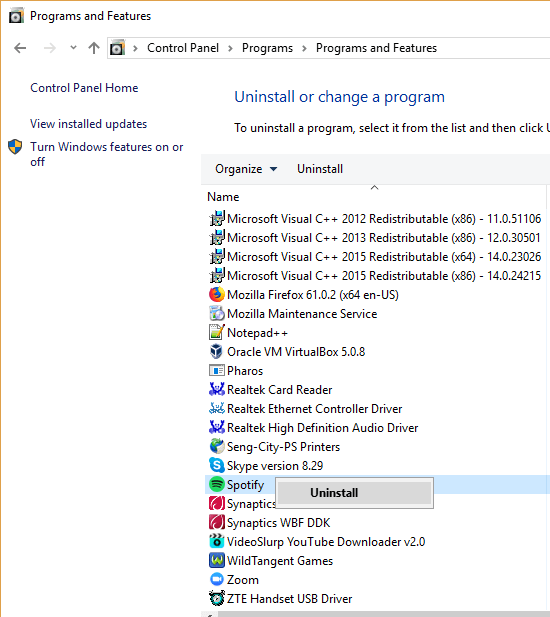The height and width of the screenshot is (617, 550).
Task: Click the Visual C++ 2012 x86 icon
Action: 217,218
